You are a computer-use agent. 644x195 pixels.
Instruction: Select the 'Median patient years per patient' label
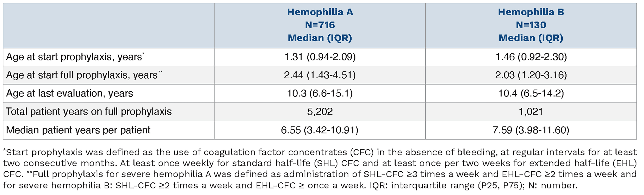tap(78, 130)
